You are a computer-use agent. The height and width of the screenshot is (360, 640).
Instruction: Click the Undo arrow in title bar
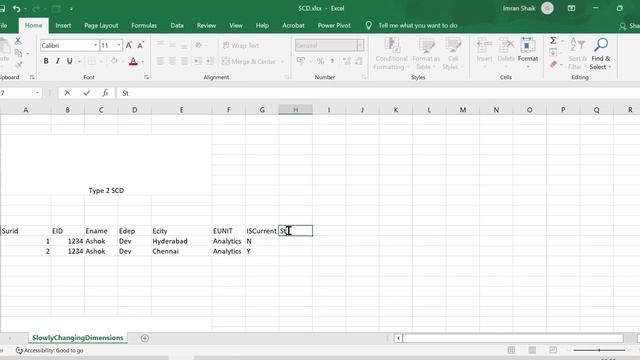(16, 9)
